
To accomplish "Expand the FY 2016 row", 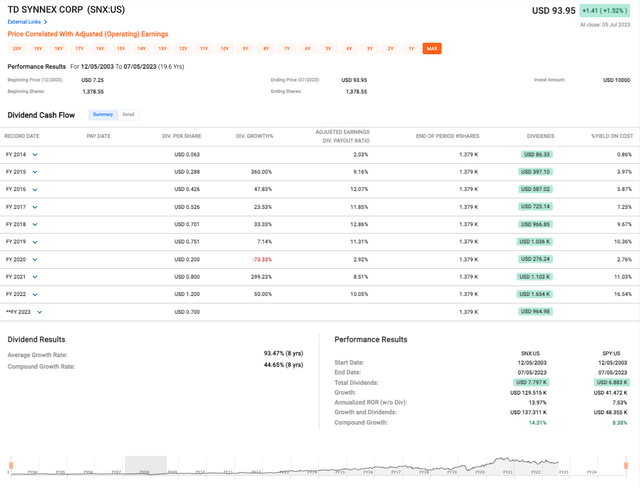I will pos(35,190).
